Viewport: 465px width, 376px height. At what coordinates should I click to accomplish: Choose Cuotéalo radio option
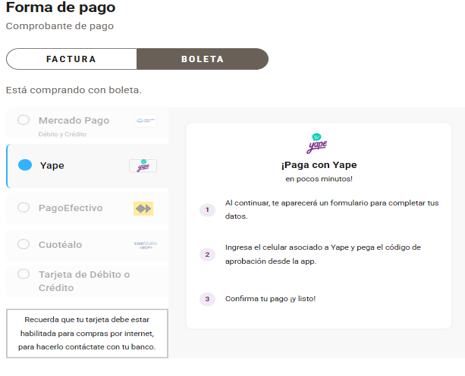click(x=24, y=244)
